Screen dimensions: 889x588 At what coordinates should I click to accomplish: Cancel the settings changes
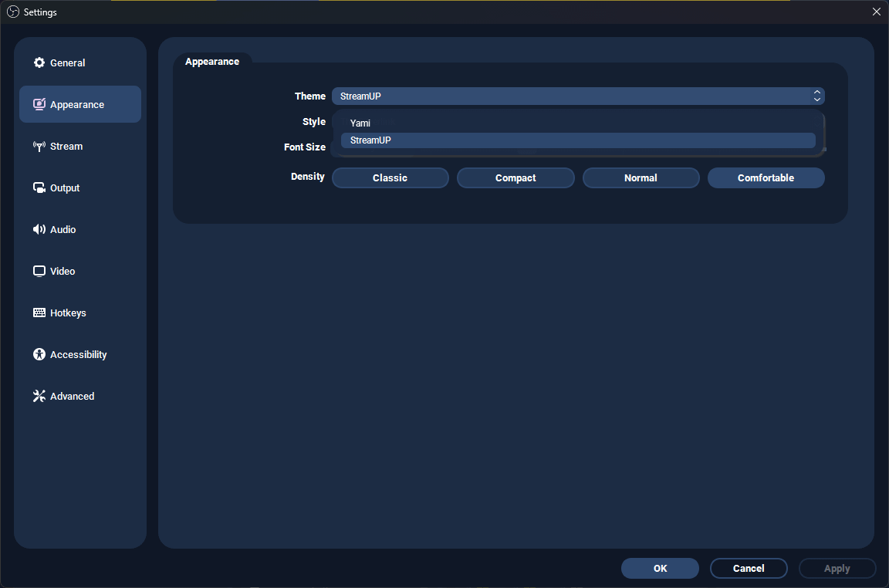coord(749,568)
